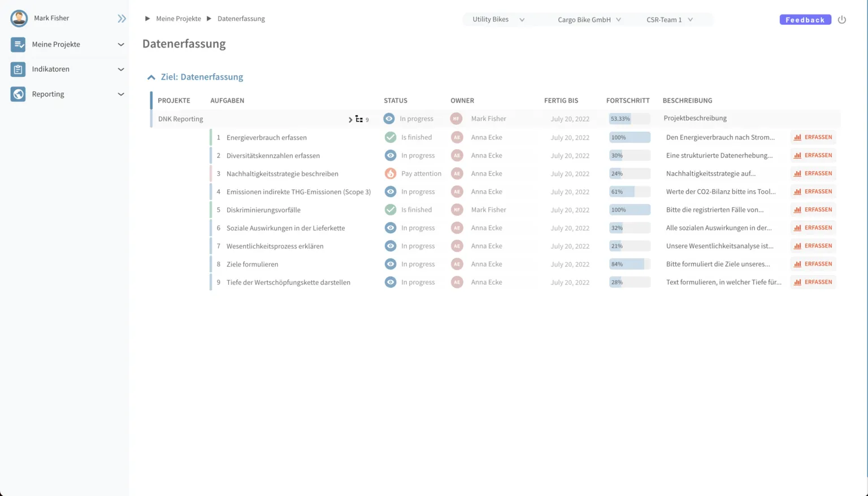The width and height of the screenshot is (868, 496).
Task: Click ERFASSEN for Diversitätskennzahlen erfassen
Action: (813, 155)
